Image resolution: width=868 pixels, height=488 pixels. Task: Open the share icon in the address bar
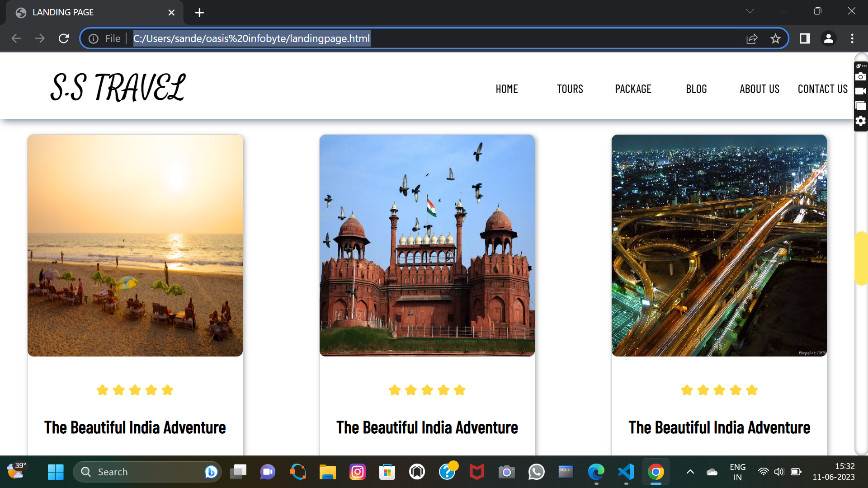752,38
